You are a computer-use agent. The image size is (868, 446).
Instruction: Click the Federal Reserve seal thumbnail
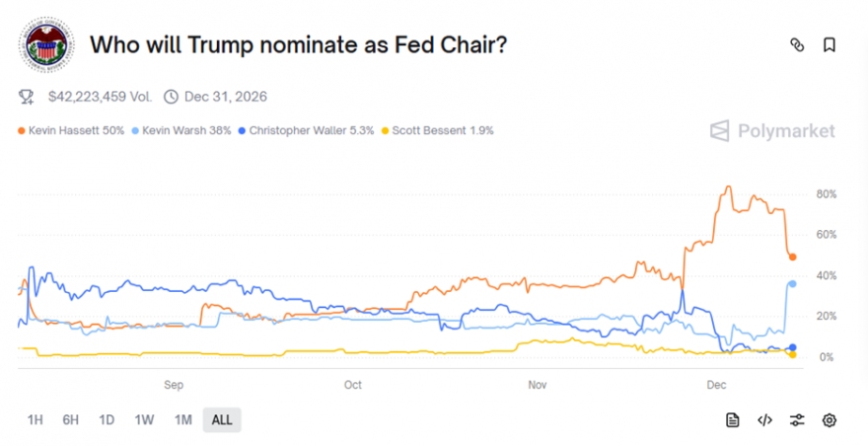click(47, 46)
